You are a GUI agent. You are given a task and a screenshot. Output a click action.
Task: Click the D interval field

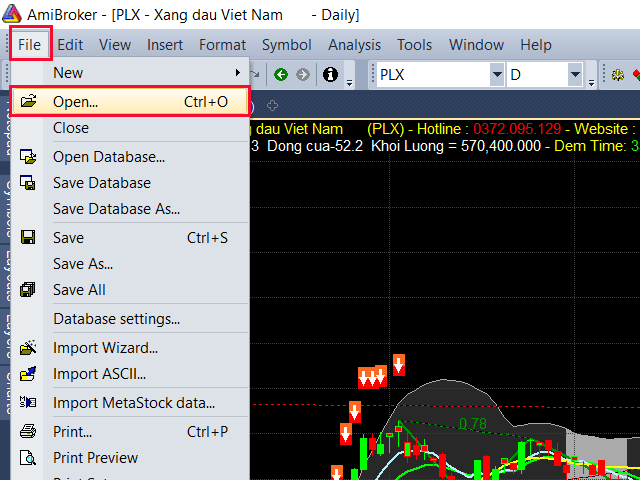pos(538,74)
